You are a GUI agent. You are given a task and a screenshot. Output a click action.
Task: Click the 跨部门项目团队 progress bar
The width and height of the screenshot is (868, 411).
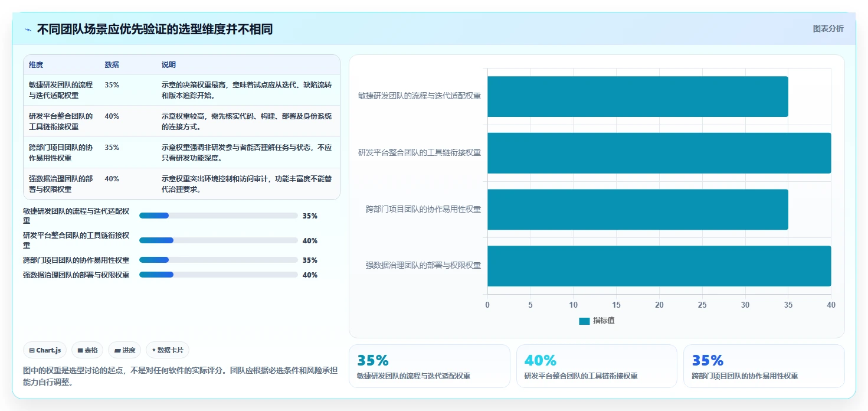tap(218, 260)
